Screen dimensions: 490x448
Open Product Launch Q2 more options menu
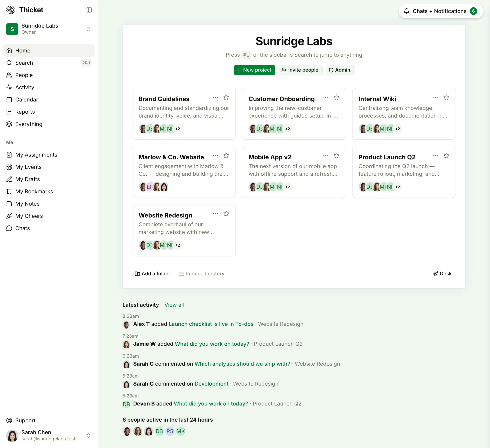pos(436,156)
